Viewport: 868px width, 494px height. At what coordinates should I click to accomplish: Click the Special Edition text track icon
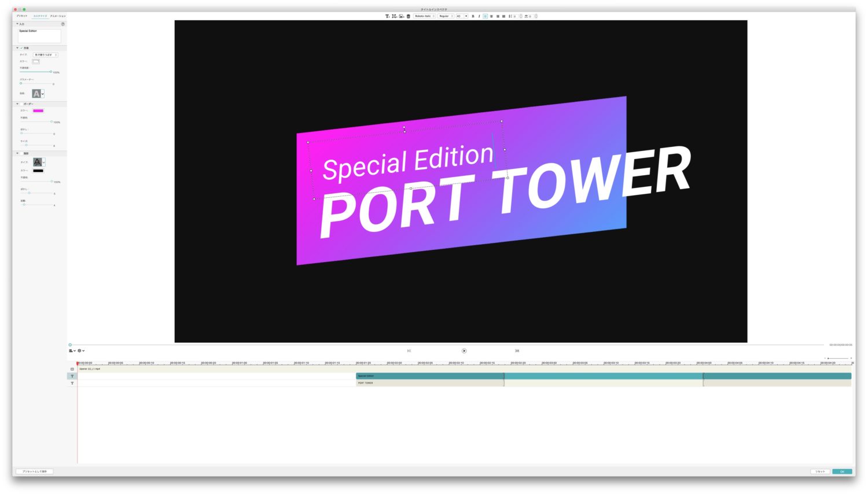pyautogui.click(x=72, y=376)
